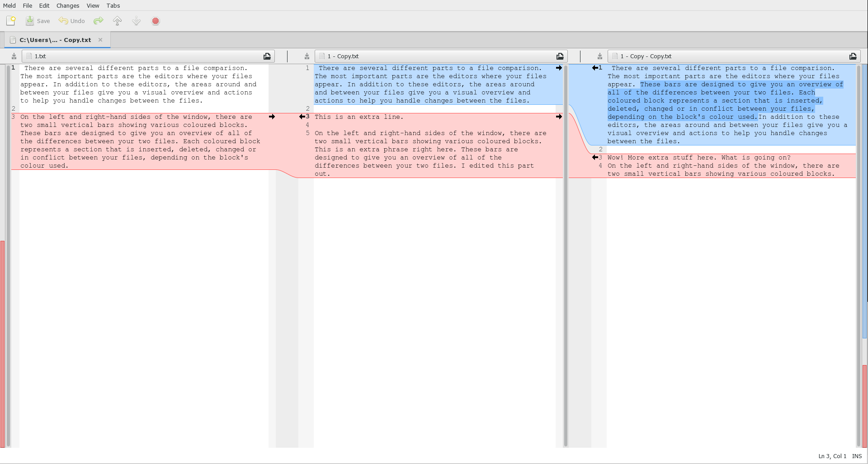Push middle pane 'extra line' chunk right

coord(559,117)
